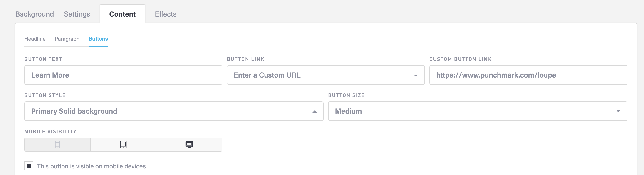Open the 'Medium' button size dropdown
The image size is (644, 175).
click(x=477, y=111)
